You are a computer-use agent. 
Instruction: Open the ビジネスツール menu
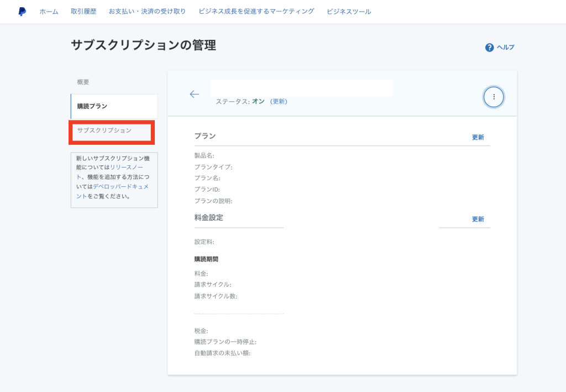pyautogui.click(x=349, y=12)
